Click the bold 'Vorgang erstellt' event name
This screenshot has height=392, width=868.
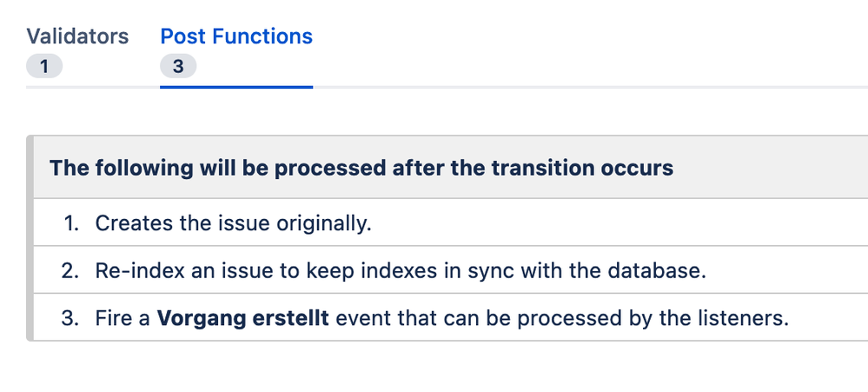(x=243, y=318)
